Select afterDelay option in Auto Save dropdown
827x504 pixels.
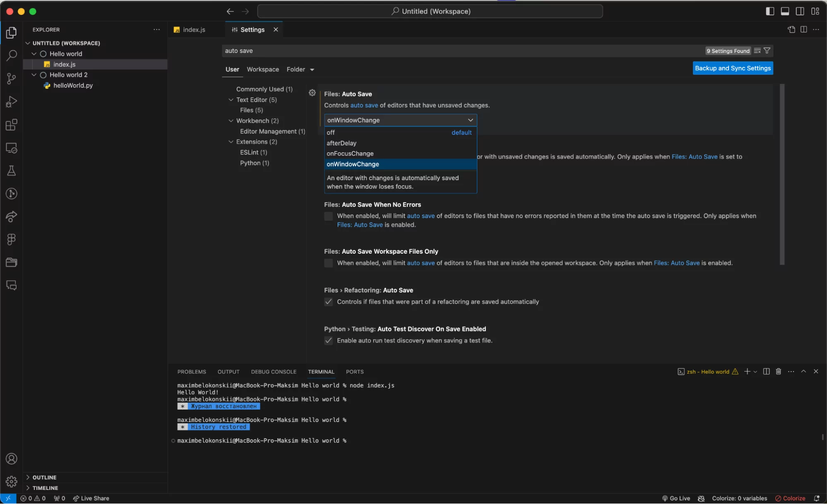341,143
